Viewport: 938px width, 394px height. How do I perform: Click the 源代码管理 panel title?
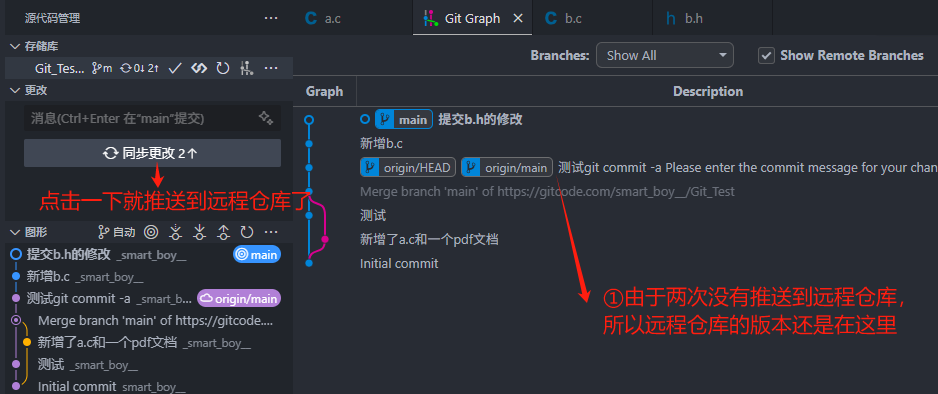tap(53, 18)
